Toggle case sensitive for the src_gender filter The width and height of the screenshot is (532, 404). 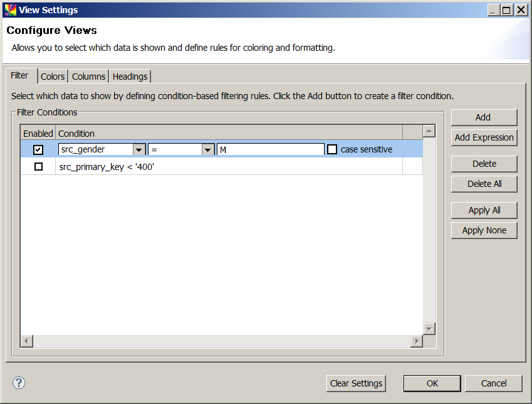click(331, 149)
